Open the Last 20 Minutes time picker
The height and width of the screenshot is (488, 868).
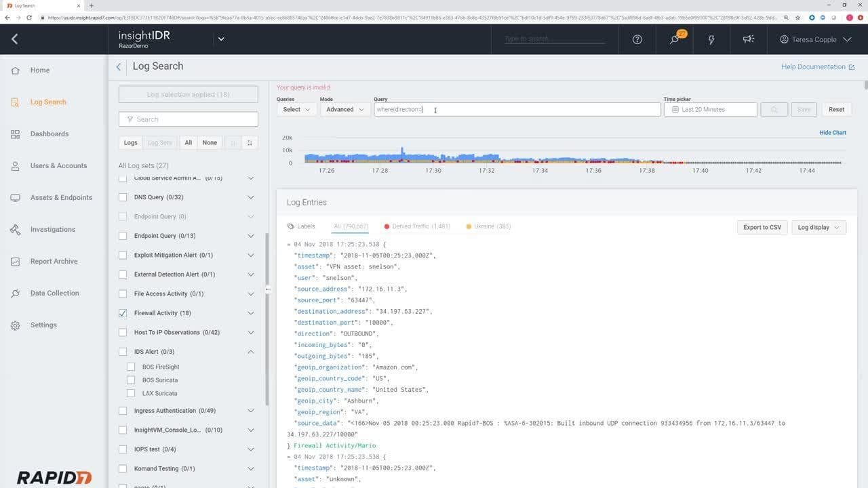(x=710, y=109)
